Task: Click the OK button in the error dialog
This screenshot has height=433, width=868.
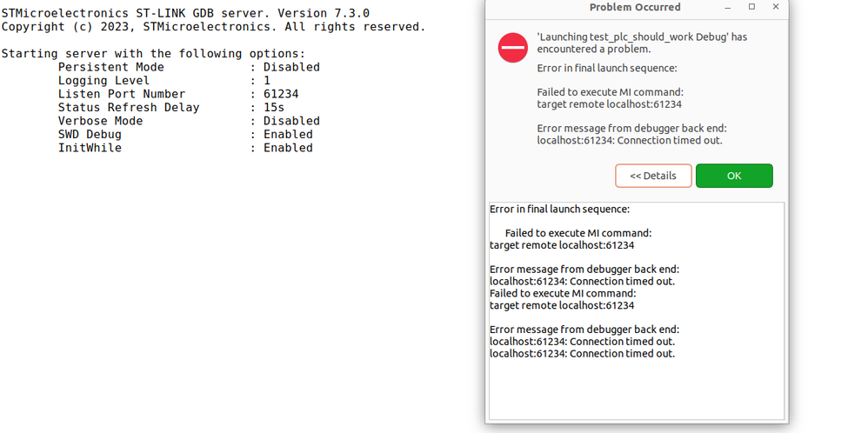Action: coord(734,176)
